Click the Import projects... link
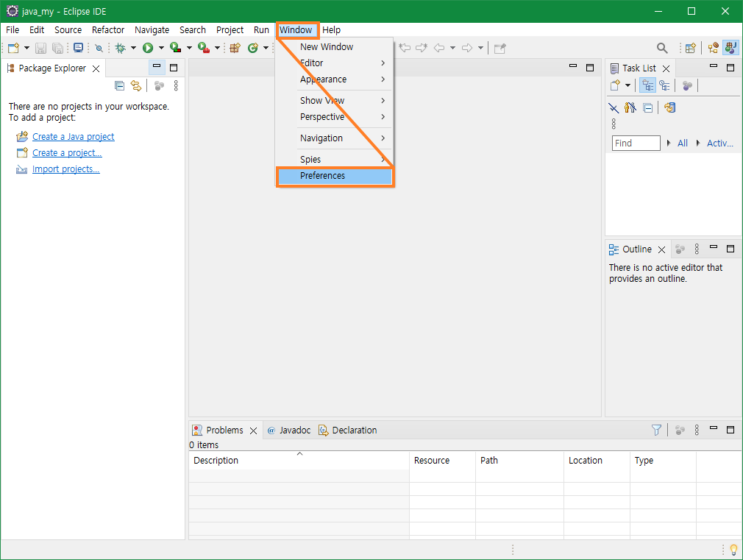 (x=66, y=169)
